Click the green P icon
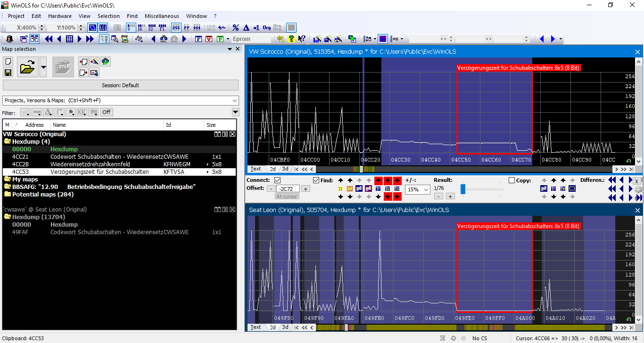The height and width of the screenshot is (343, 644). click(x=220, y=39)
